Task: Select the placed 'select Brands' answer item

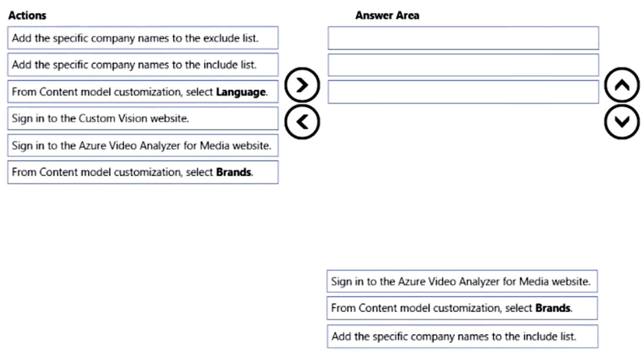Action: point(462,308)
